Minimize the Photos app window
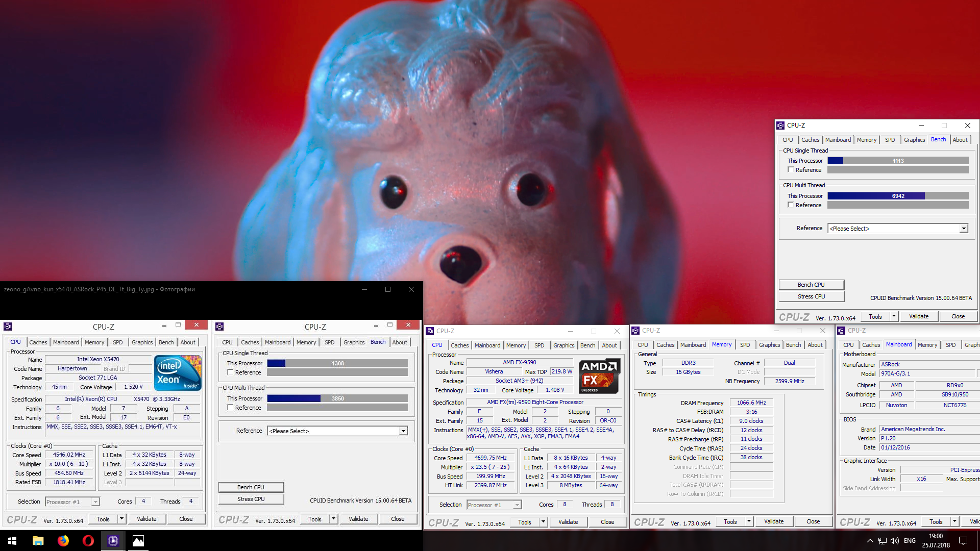 tap(364, 289)
